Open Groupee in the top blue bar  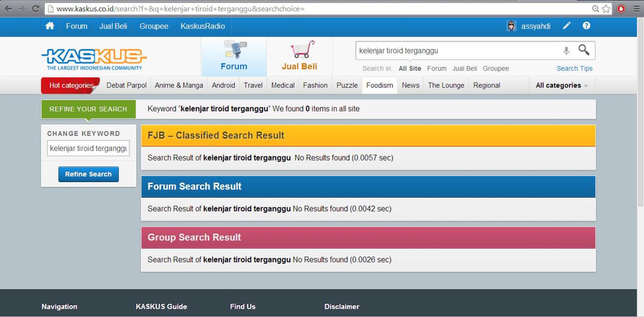tap(154, 26)
